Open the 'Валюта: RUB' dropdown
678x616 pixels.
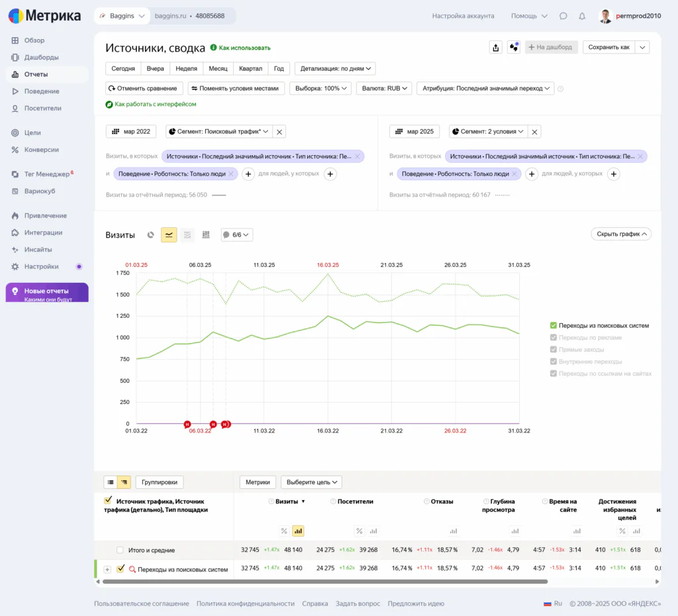pyautogui.click(x=384, y=88)
